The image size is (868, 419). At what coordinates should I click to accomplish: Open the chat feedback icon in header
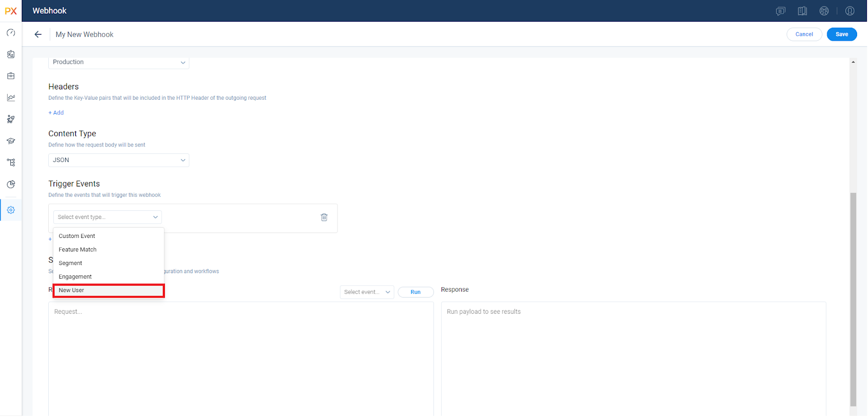pos(781,11)
